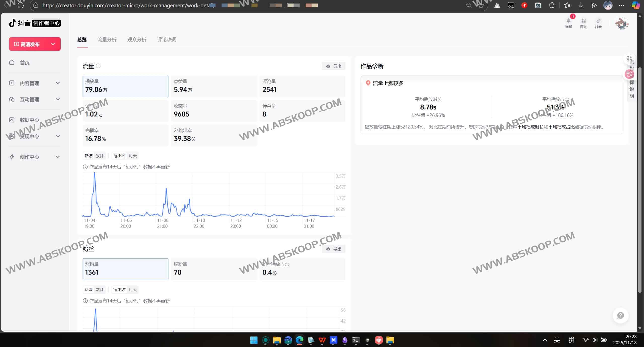The height and width of the screenshot is (347, 644).
Task: Click the floating help question-mark icon
Action: (x=620, y=315)
